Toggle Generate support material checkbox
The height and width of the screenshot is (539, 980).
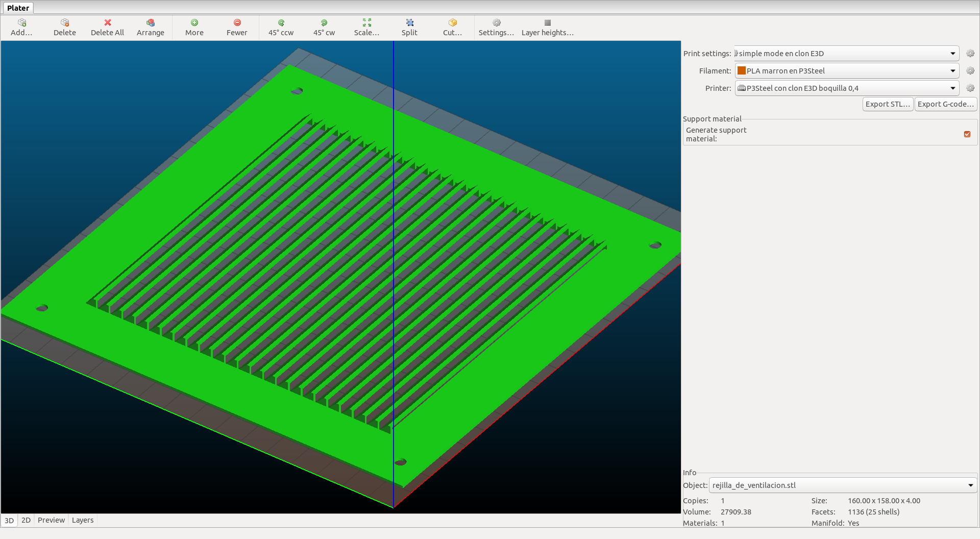pyautogui.click(x=967, y=134)
